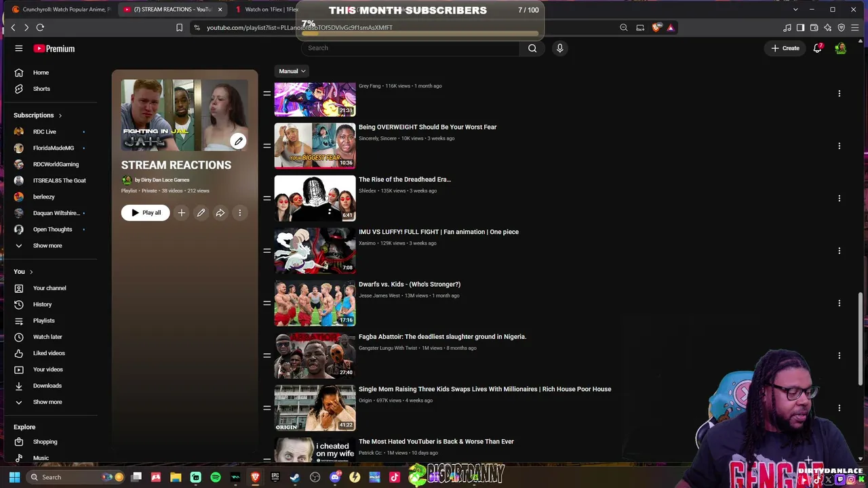
Task: Open Brave Shields panel
Action: coord(656,28)
